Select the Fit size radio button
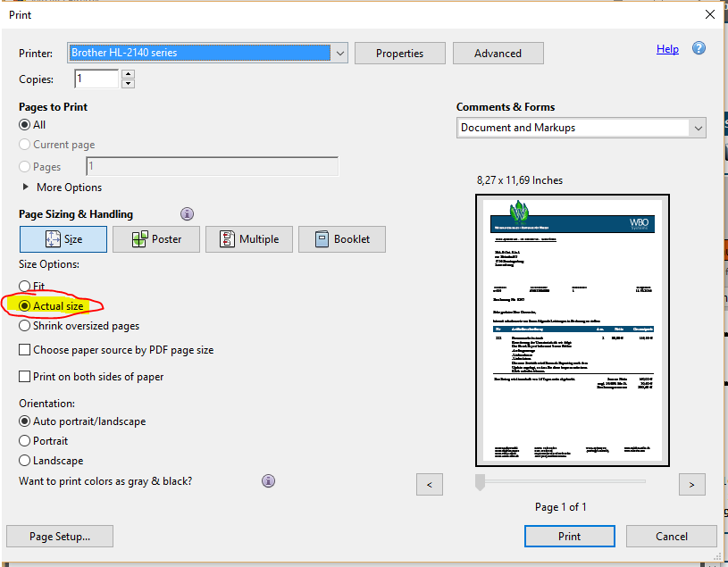 [x=25, y=287]
